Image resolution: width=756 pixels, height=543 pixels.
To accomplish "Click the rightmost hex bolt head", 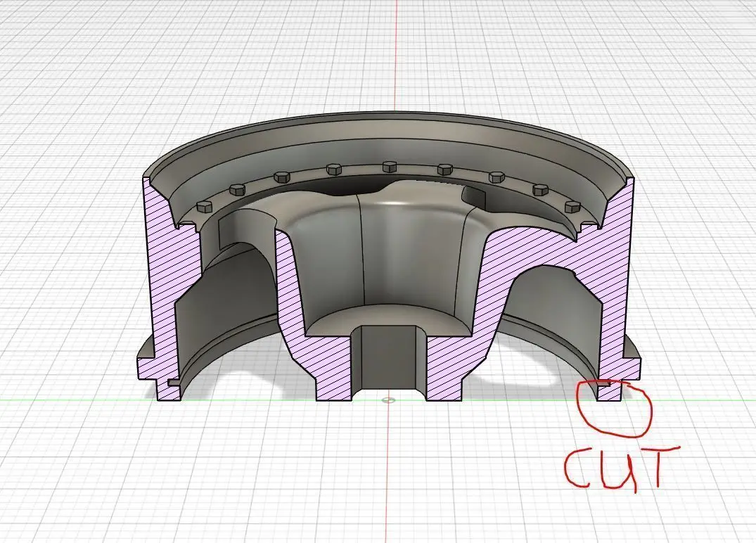I will coord(572,207).
